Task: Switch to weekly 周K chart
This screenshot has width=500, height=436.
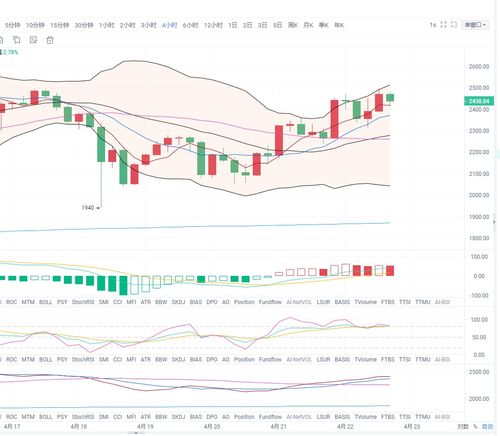Action: point(293,25)
